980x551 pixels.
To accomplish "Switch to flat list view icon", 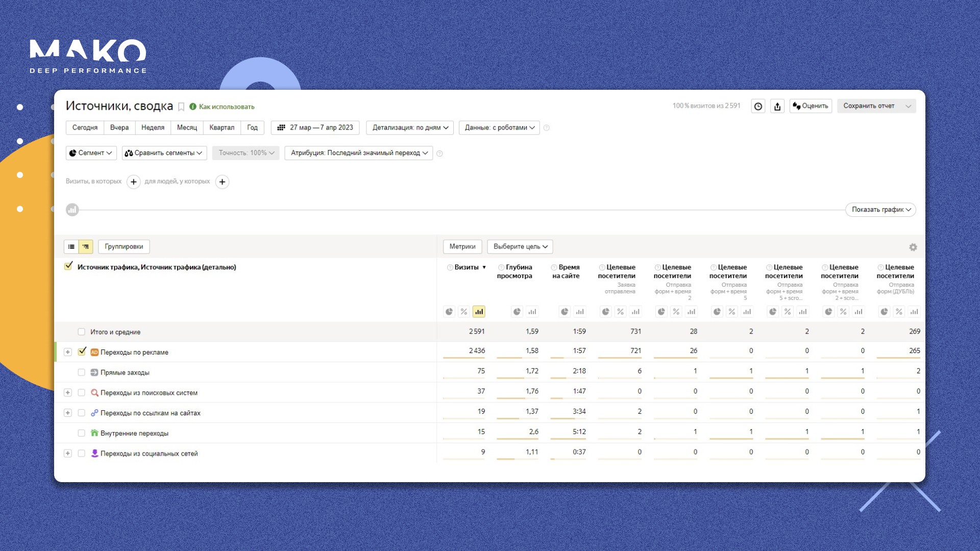I will click(x=71, y=246).
